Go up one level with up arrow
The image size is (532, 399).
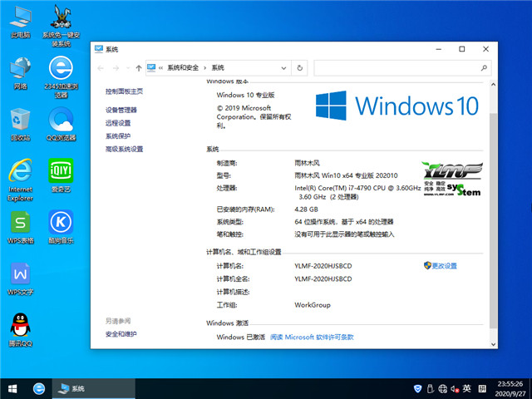pos(139,68)
